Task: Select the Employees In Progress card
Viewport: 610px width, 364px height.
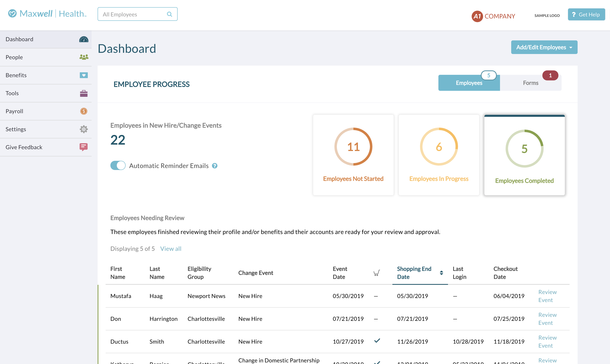Action: 439,155
